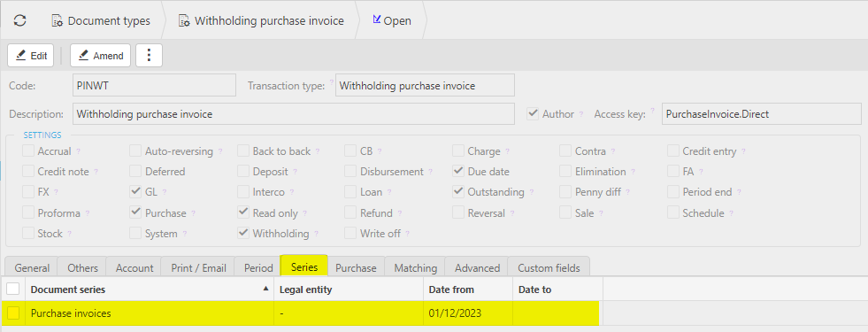The width and height of the screenshot is (868, 332).
Task: Select the Purchase invoices row checkbox
Action: 12,313
